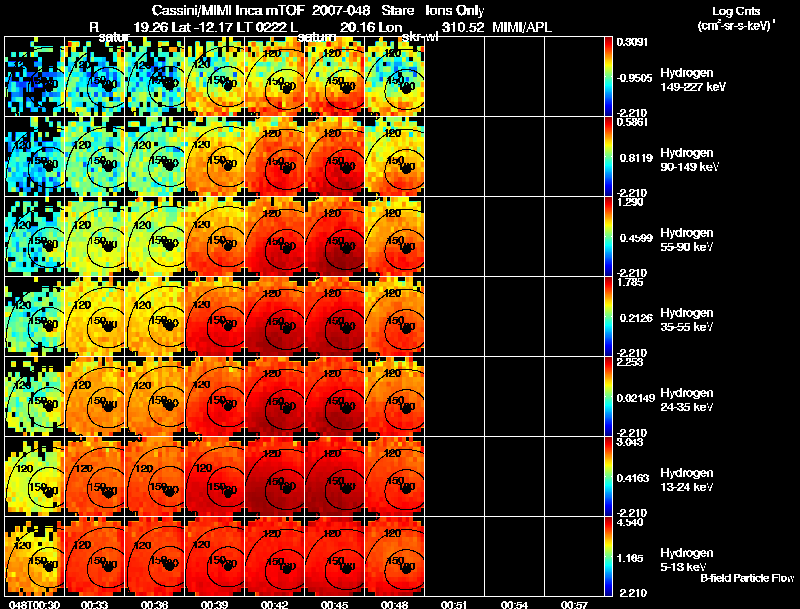Click the 3.043 color scale maximum value
Image resolution: width=800 pixels, height=609 pixels.
tap(630, 442)
